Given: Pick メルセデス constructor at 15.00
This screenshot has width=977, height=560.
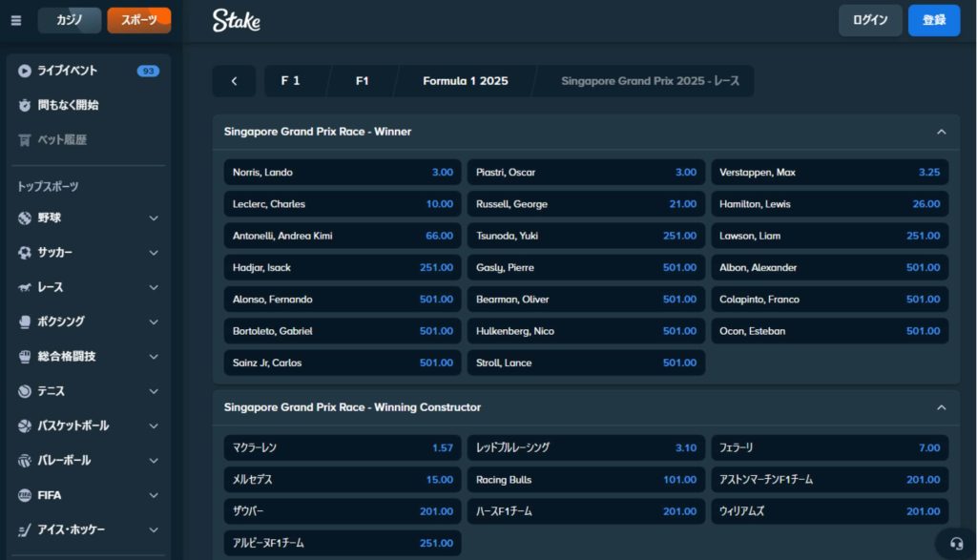Looking at the screenshot, I should pos(343,480).
